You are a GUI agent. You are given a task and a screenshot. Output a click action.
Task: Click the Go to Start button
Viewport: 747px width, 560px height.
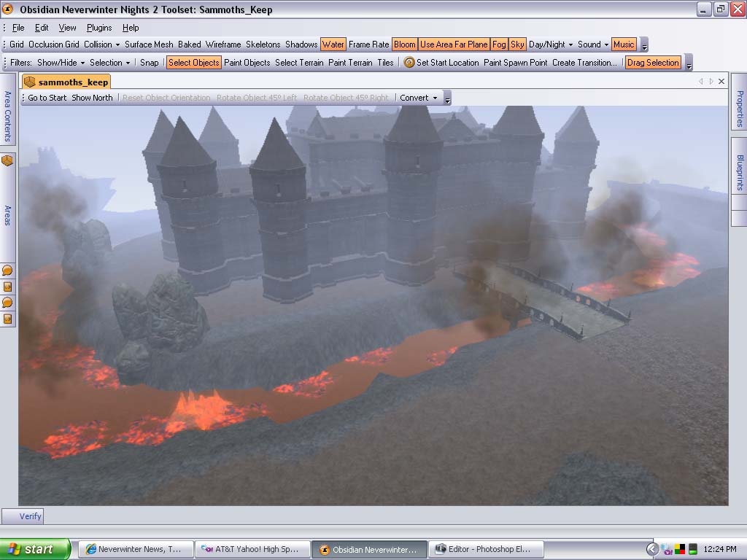pos(47,98)
